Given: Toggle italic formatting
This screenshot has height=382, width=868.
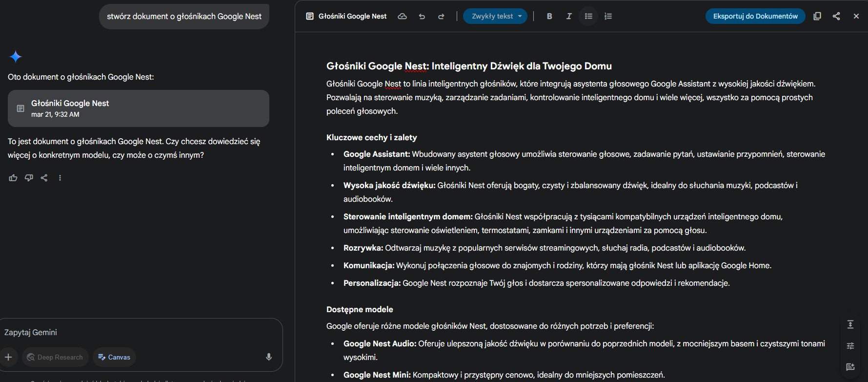Looking at the screenshot, I should 569,16.
